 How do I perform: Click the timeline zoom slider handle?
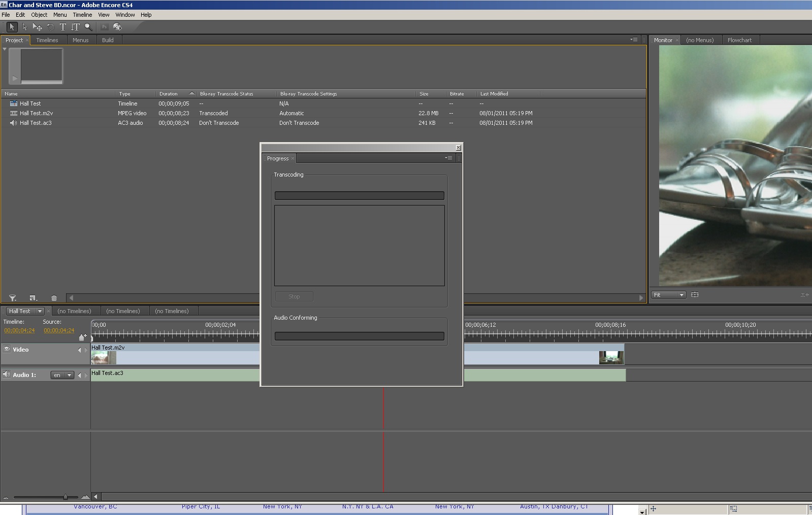65,497
